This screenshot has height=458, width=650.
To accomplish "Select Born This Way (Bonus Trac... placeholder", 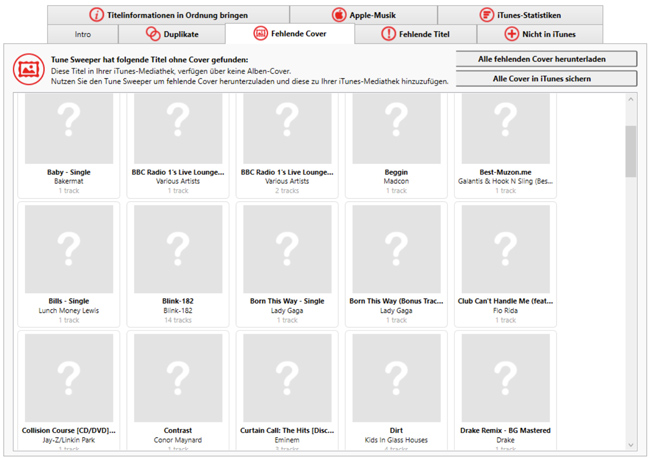I will click(396, 249).
